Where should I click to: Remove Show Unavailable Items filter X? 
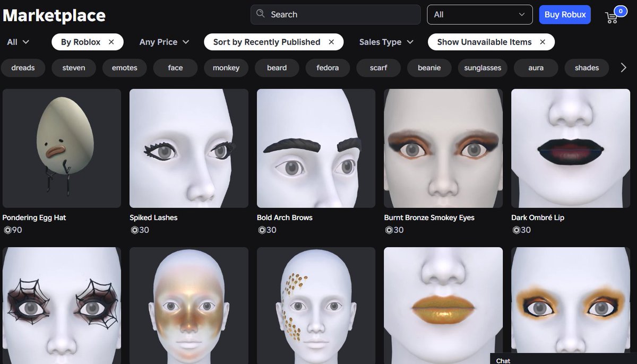[x=543, y=42]
